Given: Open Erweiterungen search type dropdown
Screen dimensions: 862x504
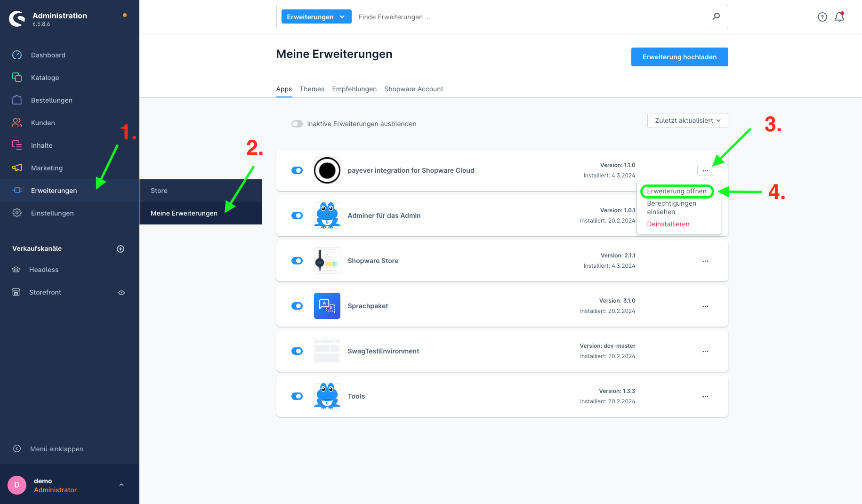Looking at the screenshot, I should (x=316, y=17).
